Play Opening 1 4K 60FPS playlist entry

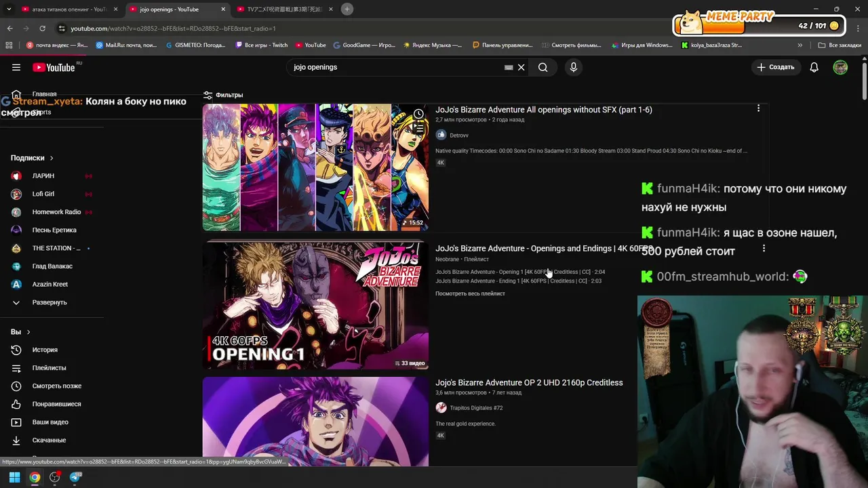(520, 272)
